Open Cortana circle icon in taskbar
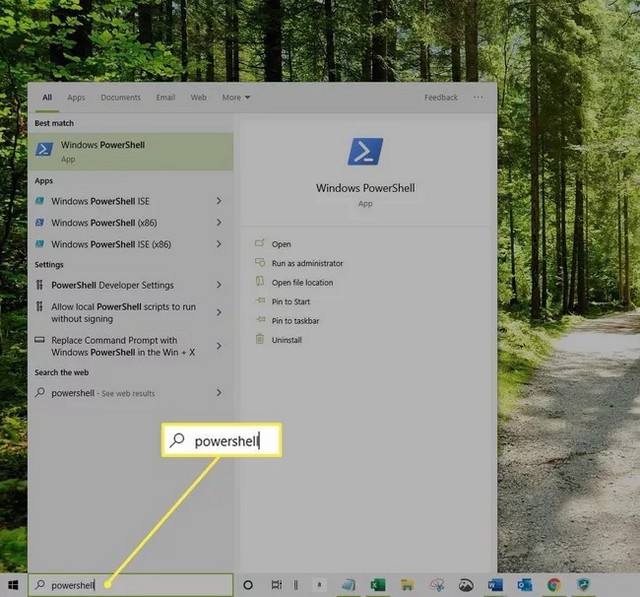 (248, 585)
